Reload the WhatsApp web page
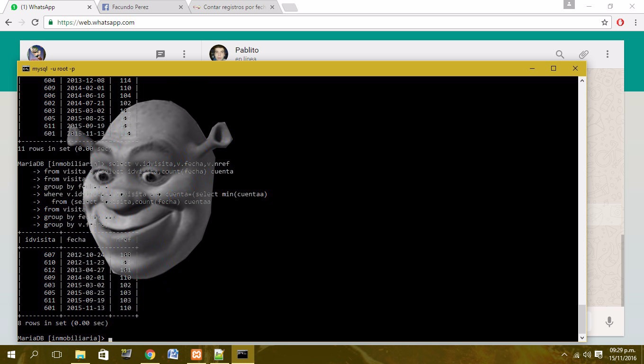This screenshot has width=644, height=364. click(x=35, y=22)
